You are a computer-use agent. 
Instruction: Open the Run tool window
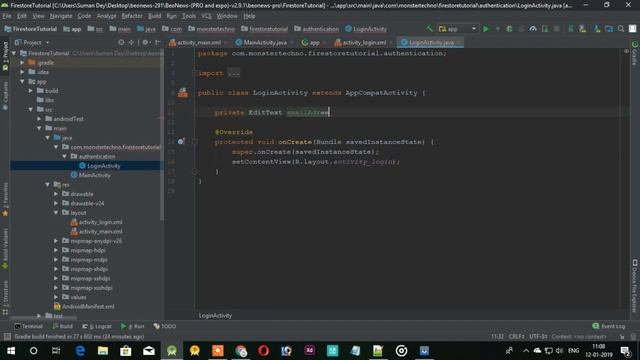[x=133, y=326]
